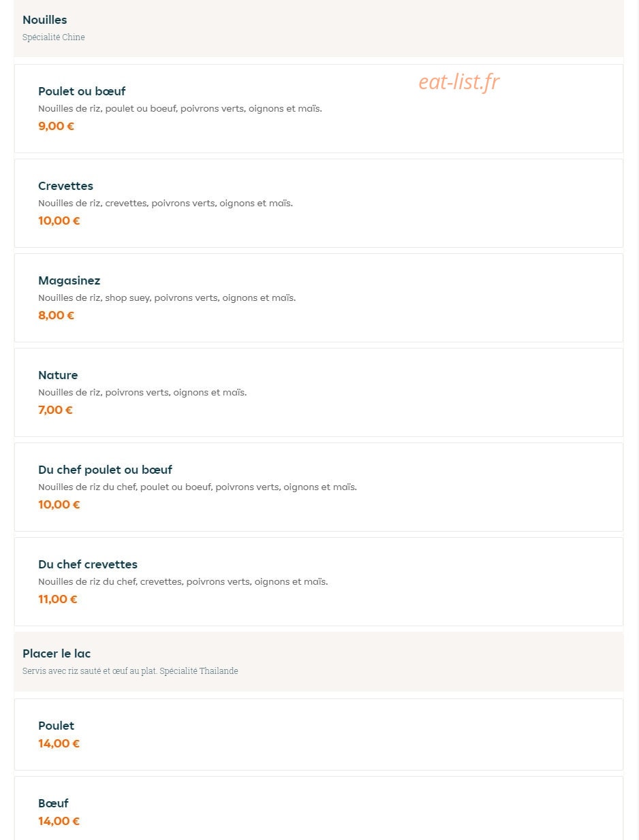The image size is (639, 840).
Task: Click the Spécialité Chine subtitle
Action: tap(54, 37)
